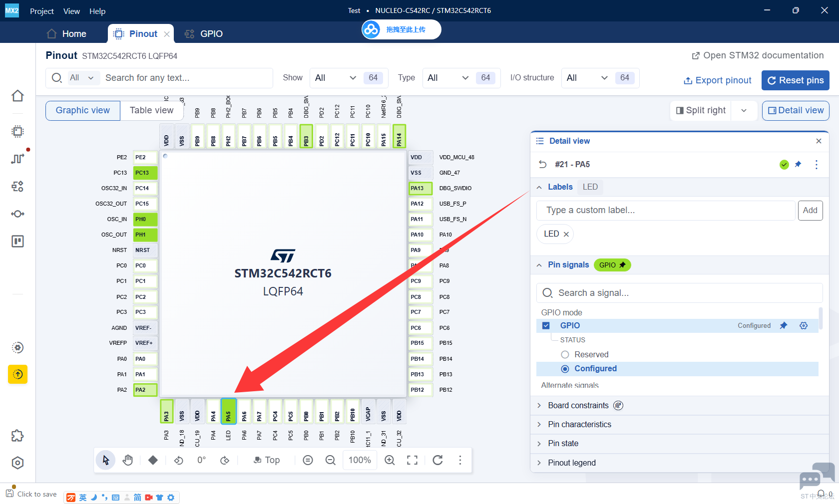Click the Split right button

click(x=701, y=110)
